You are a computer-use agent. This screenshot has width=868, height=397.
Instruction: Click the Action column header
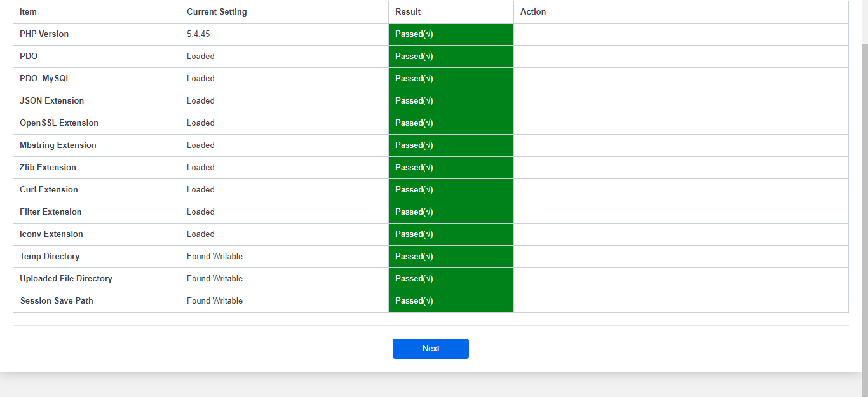pyautogui.click(x=533, y=11)
